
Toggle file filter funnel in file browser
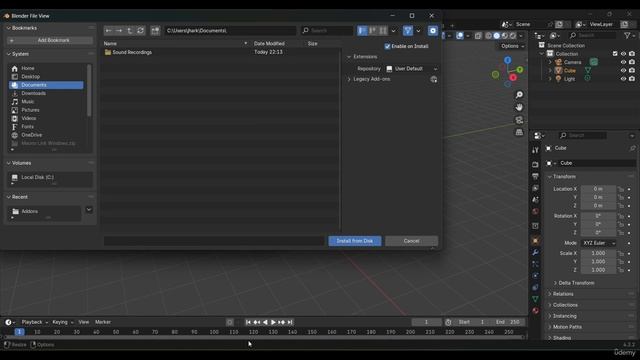pos(408,31)
